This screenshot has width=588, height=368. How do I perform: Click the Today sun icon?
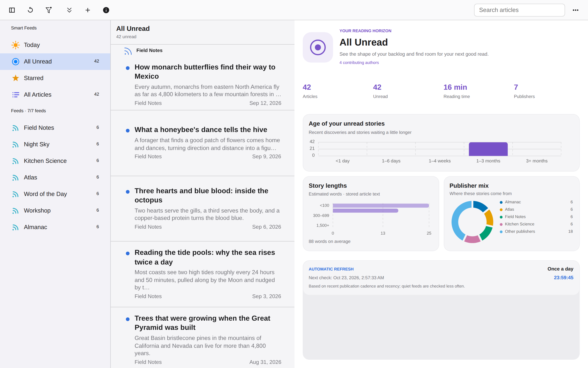click(16, 45)
